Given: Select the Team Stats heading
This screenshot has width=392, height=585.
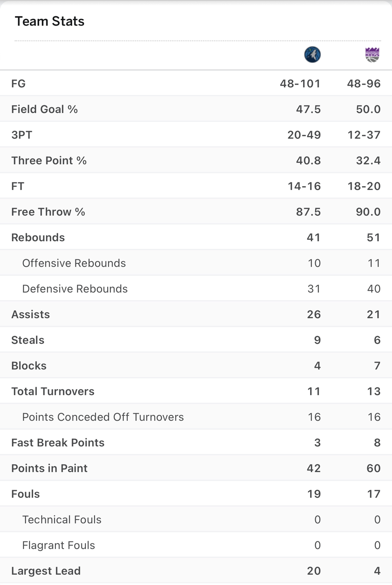Looking at the screenshot, I should pos(50,21).
